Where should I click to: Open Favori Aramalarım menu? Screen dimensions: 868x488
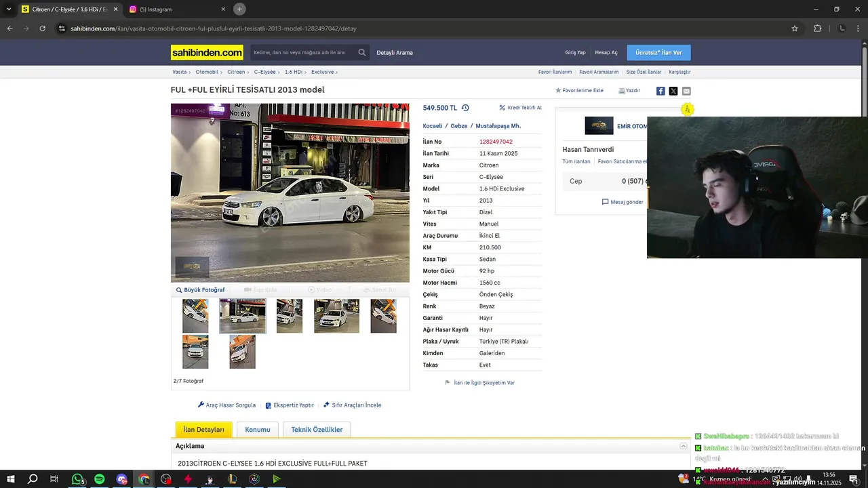pos(599,72)
